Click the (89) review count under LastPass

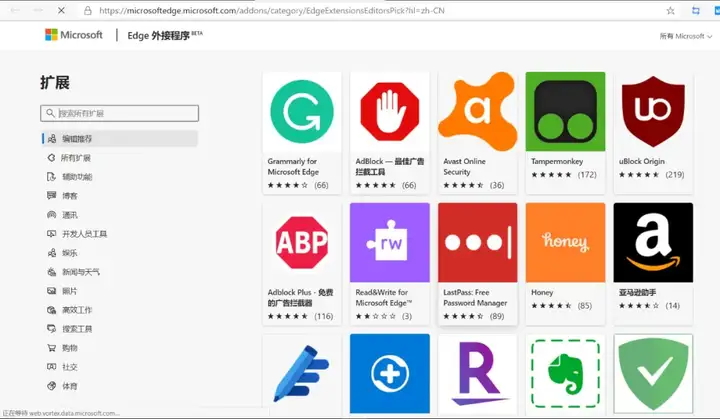pos(497,316)
